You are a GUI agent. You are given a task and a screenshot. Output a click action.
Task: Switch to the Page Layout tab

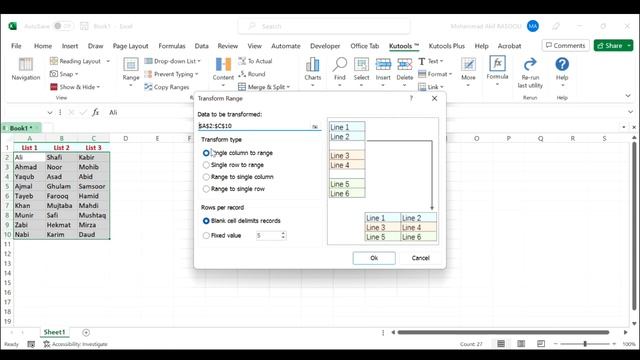[x=131, y=46]
